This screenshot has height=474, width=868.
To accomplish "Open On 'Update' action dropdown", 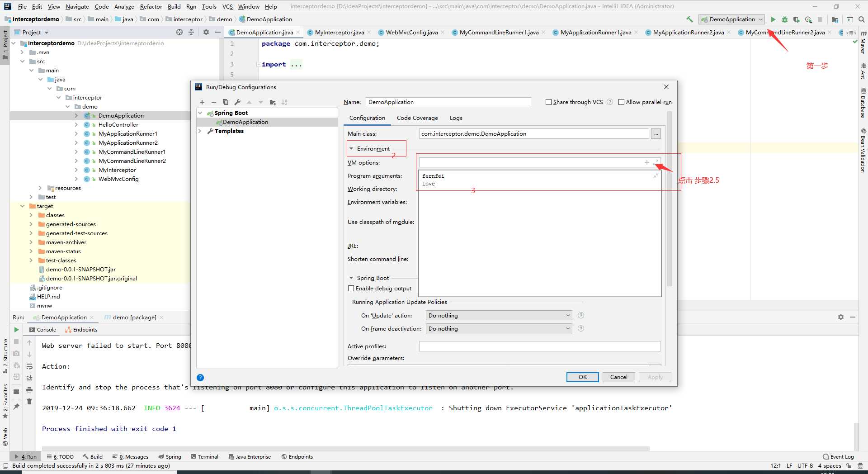I will click(499, 316).
